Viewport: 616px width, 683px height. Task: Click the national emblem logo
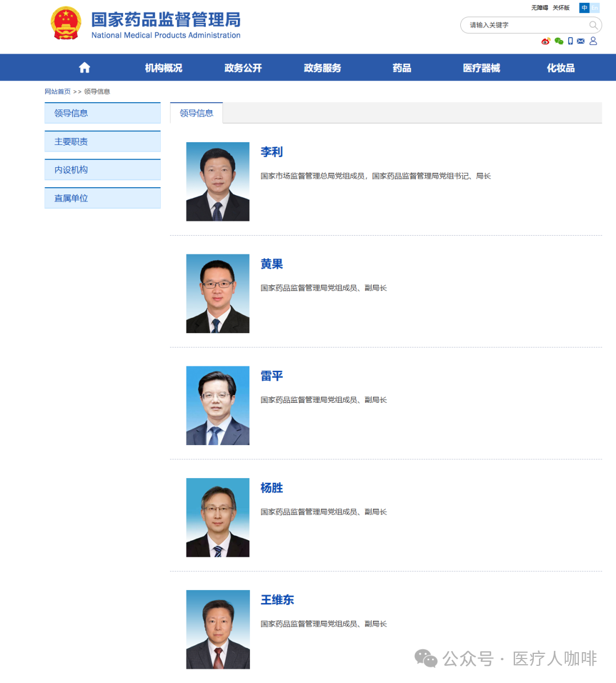[x=66, y=25]
